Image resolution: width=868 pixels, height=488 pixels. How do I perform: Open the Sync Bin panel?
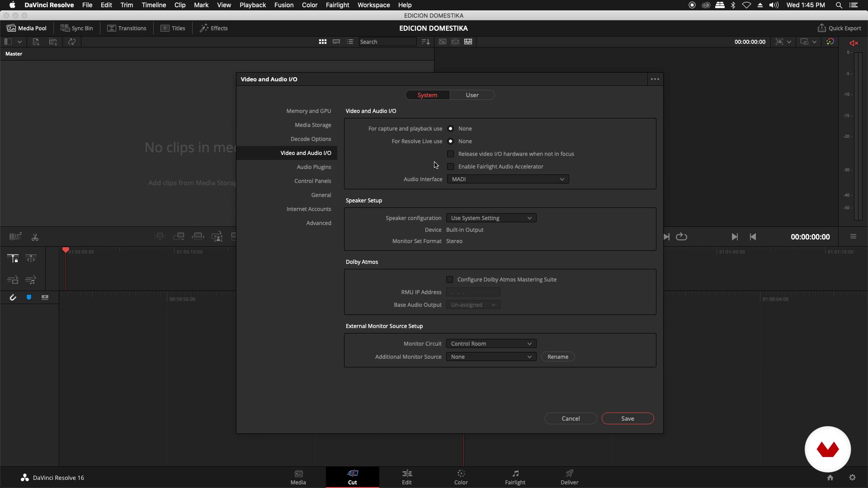(x=77, y=28)
